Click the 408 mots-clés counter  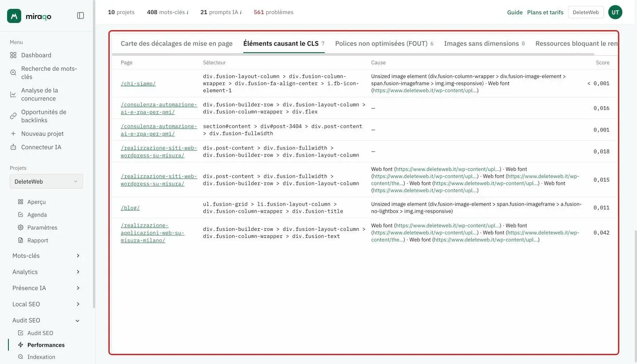[168, 12]
